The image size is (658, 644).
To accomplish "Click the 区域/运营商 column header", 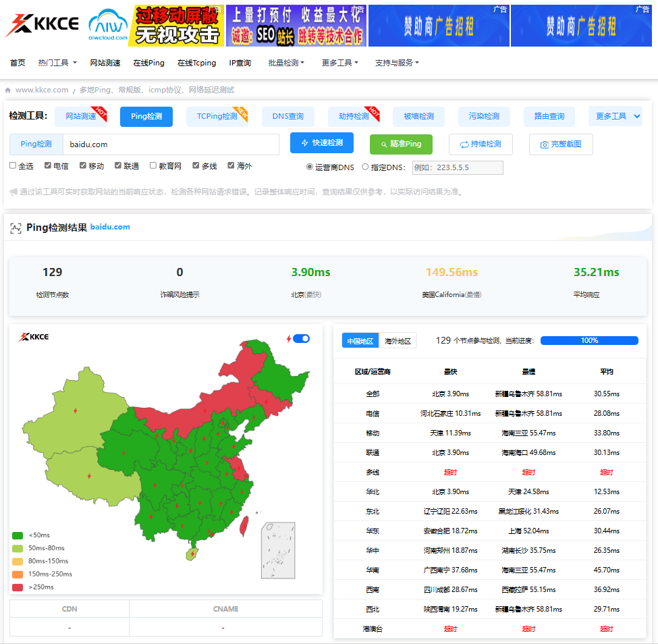I will tap(373, 371).
